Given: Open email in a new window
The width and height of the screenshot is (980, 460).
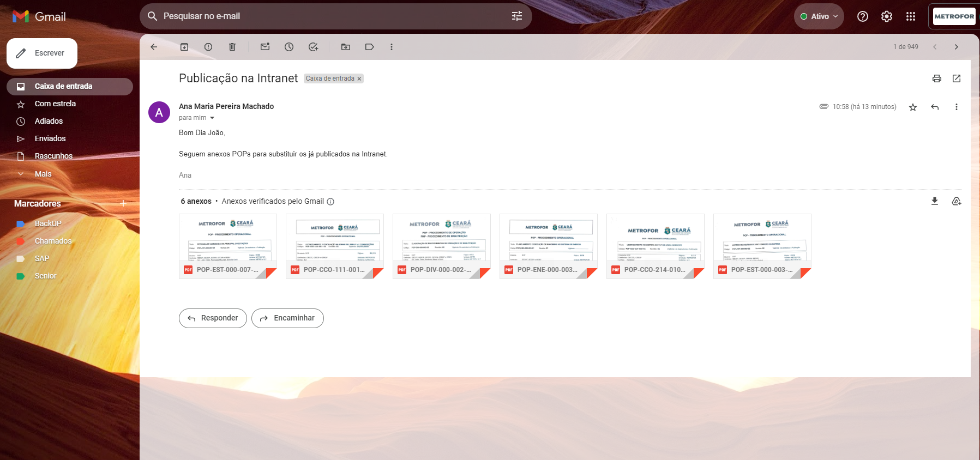Looking at the screenshot, I should 957,78.
